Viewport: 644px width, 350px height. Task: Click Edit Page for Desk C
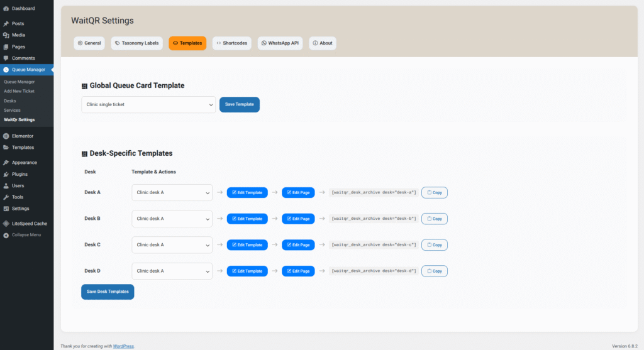pos(298,245)
